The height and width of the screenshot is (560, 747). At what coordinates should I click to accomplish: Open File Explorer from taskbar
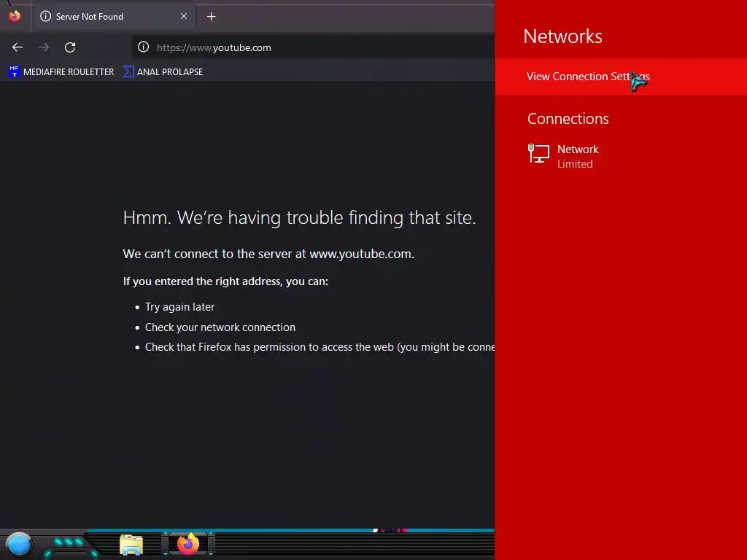pos(131,545)
